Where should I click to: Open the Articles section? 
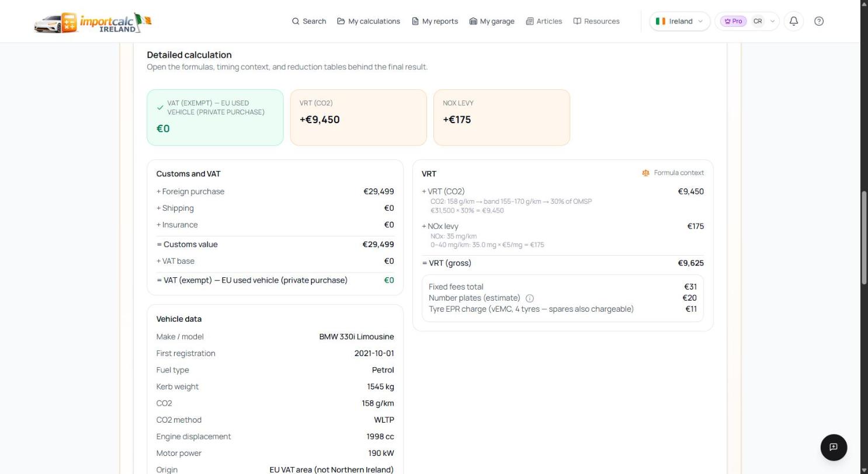[x=544, y=21]
